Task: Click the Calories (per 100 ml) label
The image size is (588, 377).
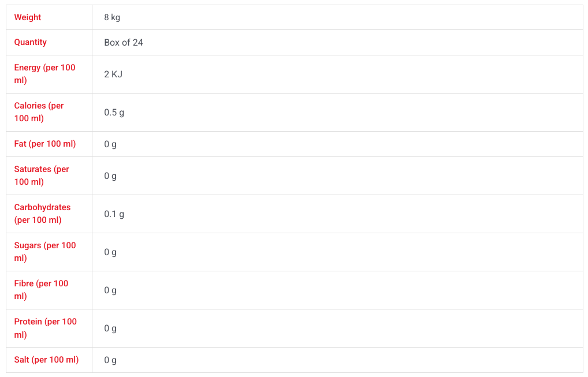Action: (39, 112)
